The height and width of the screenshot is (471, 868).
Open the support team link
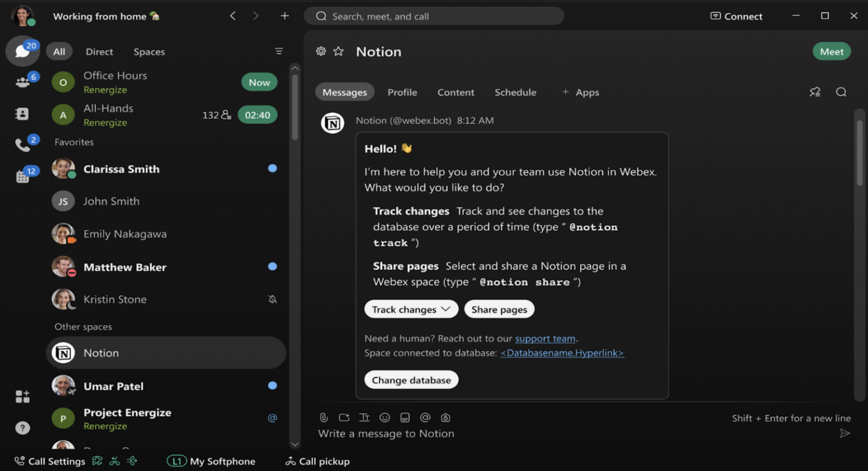click(545, 338)
